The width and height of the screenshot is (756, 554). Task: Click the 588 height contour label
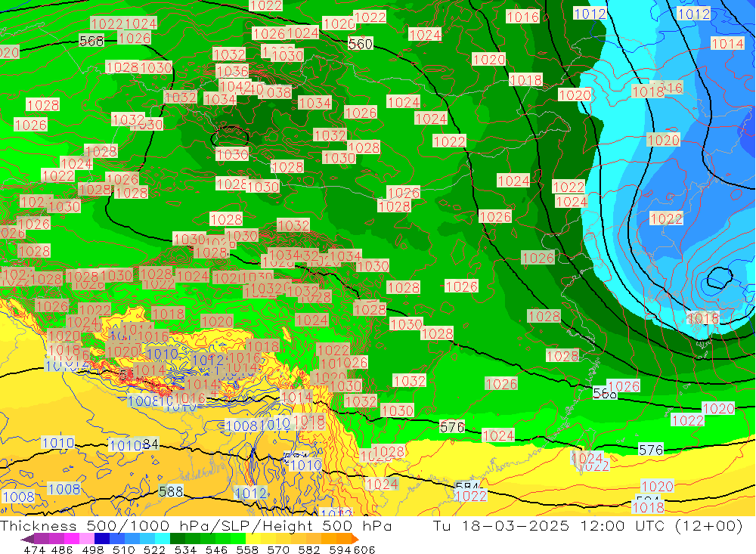point(171,491)
